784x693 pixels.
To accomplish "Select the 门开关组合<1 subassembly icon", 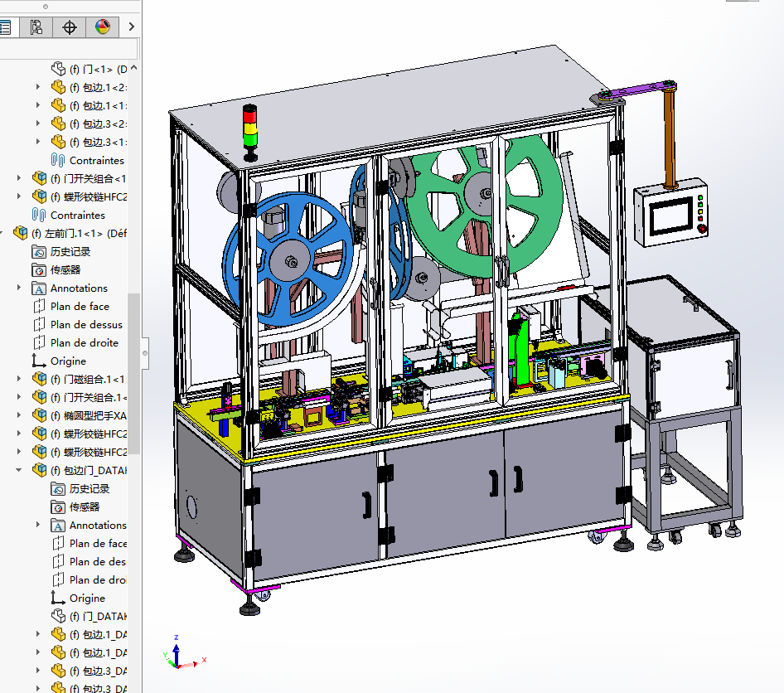I will pos(39,178).
